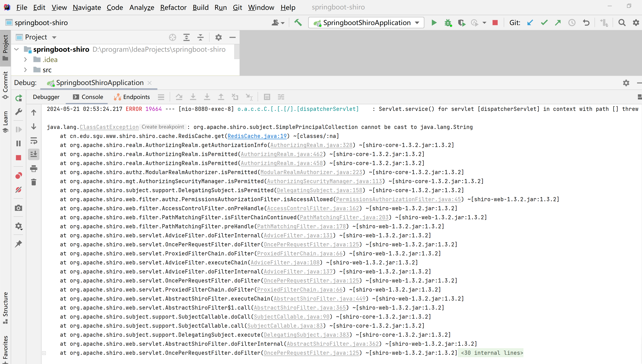View all breakpoints
The image size is (642, 364).
click(18, 175)
